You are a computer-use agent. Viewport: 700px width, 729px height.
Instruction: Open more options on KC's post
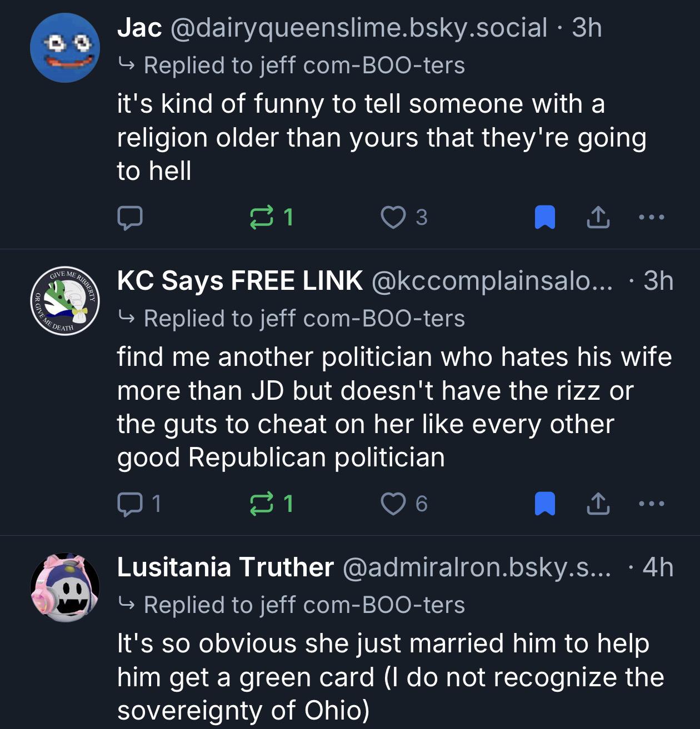[651, 504]
